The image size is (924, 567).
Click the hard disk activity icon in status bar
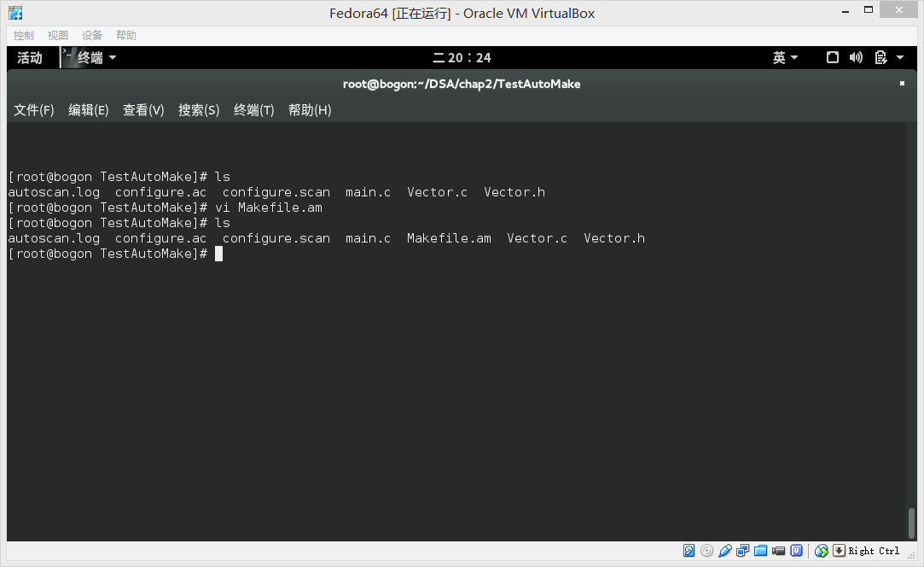coord(689,551)
